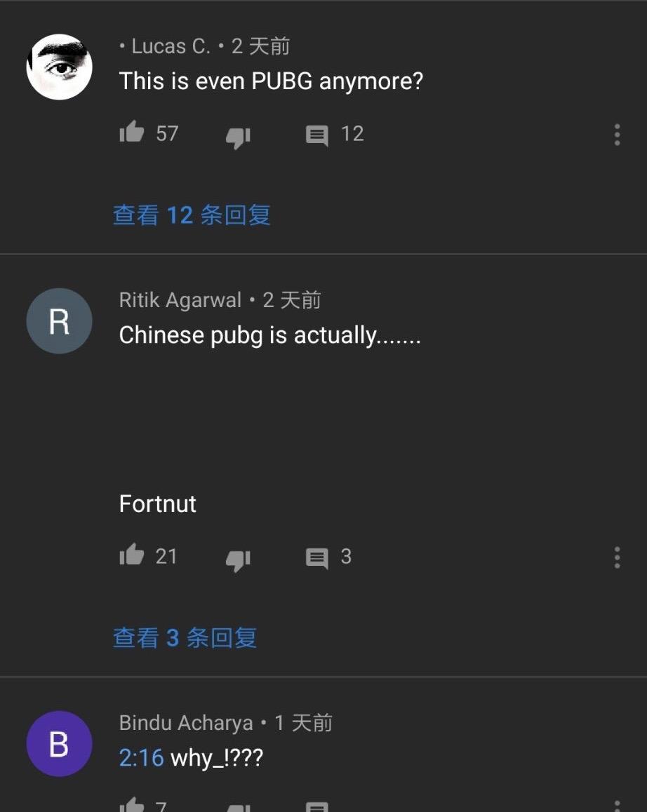Dislike Ritik Agarwal's comment
Image resolution: width=647 pixels, height=812 pixels.
238,560
